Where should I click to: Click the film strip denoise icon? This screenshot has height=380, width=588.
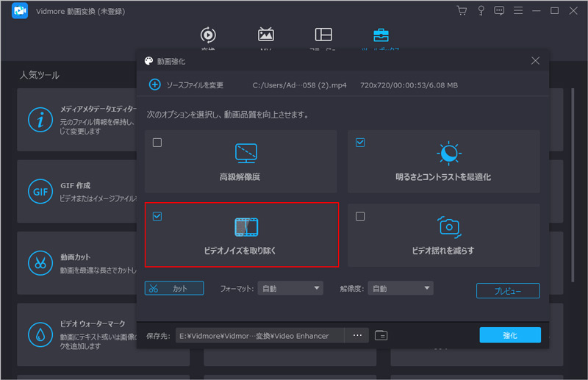point(246,227)
